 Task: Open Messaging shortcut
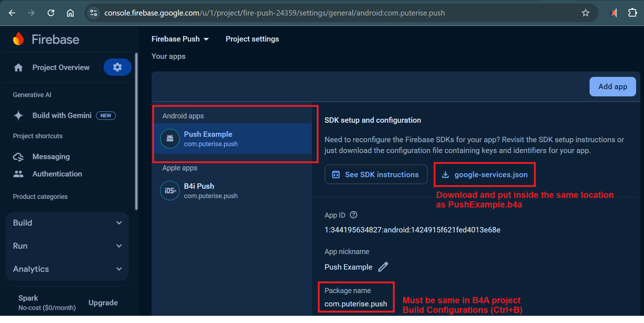click(x=51, y=157)
